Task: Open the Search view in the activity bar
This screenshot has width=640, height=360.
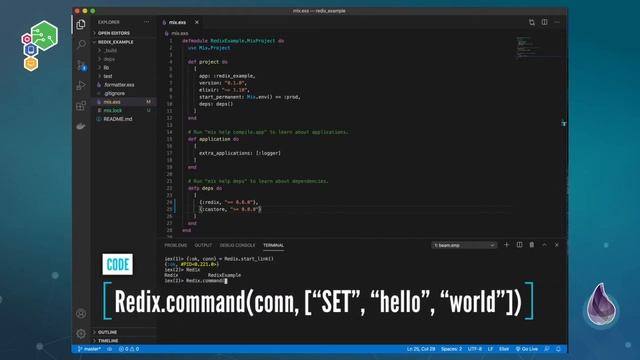Action: click(x=81, y=44)
